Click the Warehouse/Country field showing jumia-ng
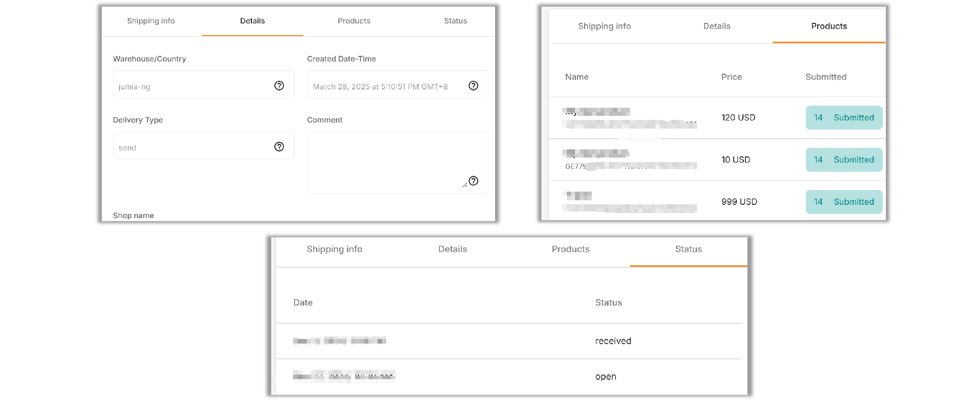This screenshot has width=980, height=401. (193, 86)
